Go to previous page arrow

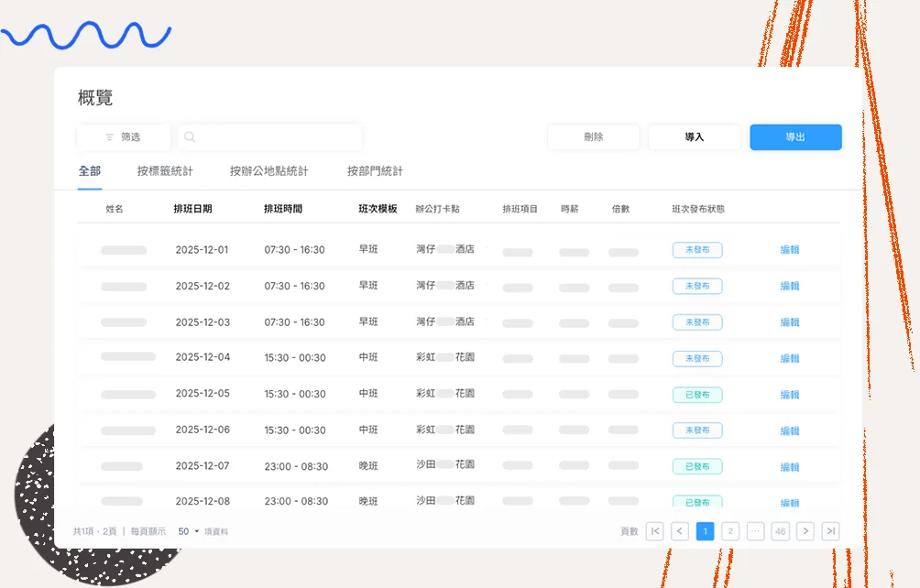[x=680, y=531]
